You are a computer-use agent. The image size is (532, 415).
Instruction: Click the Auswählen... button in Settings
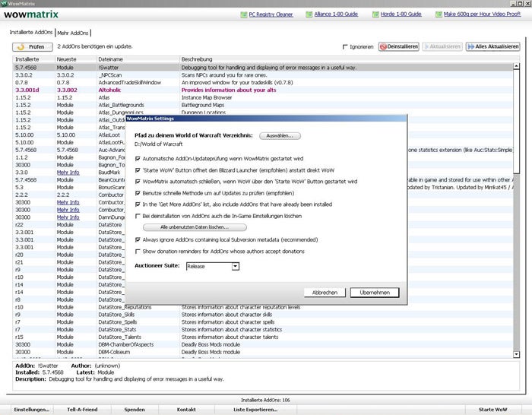(x=280, y=136)
